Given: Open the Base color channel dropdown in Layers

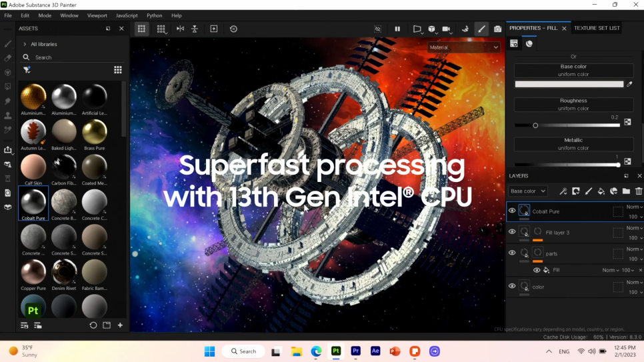Looking at the screenshot, I should click(528, 191).
